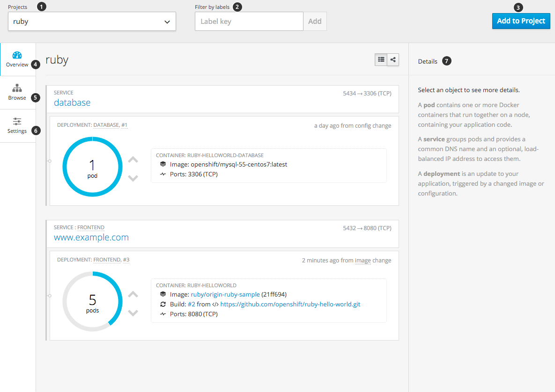The image size is (555, 392).
Task: Click the Add to Project button
Action: point(521,21)
